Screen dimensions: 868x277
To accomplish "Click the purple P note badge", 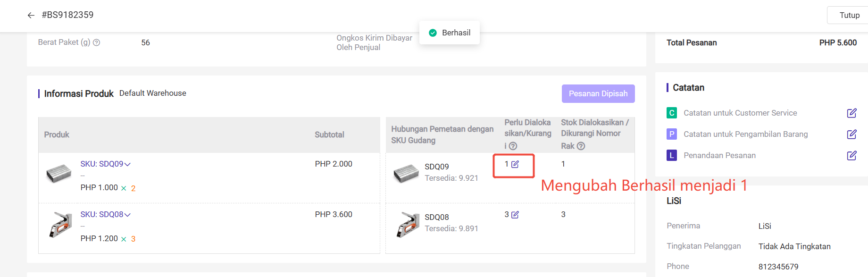I will point(672,134).
